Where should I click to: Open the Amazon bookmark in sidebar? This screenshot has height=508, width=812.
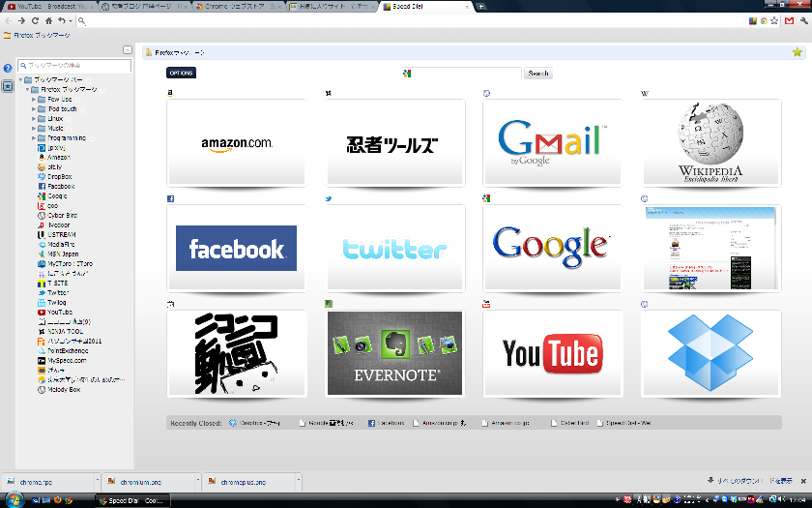(54, 157)
